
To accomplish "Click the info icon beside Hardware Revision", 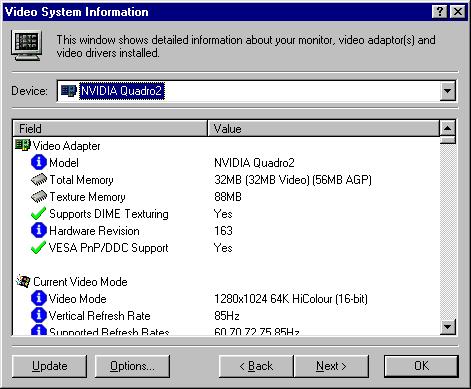I will click(39, 230).
